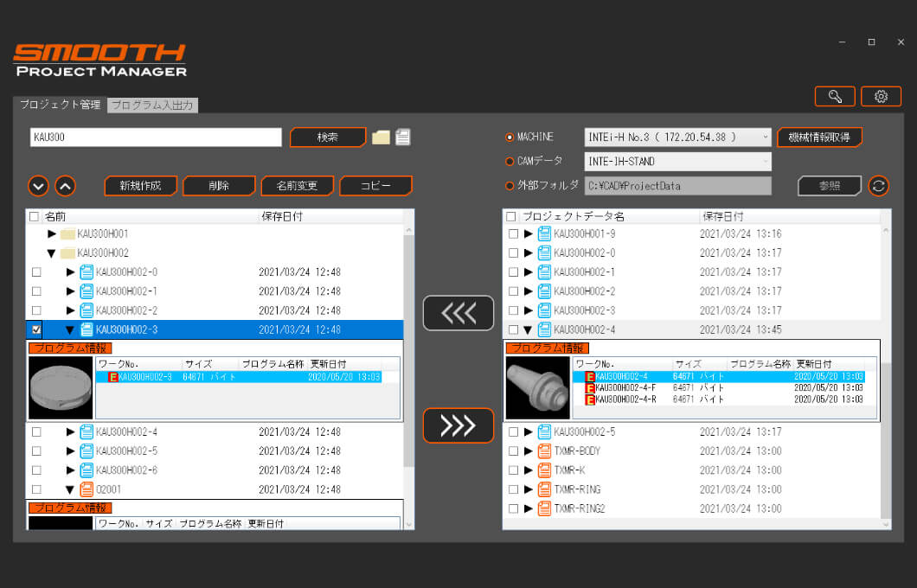917x588 pixels.
Task: Click the document list icon next to the folder icon
Action: [x=403, y=137]
